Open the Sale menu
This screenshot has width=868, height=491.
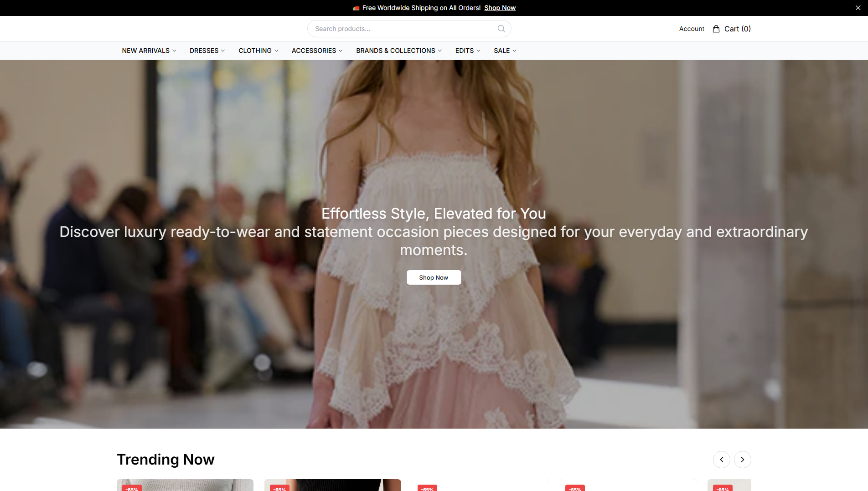pos(505,51)
